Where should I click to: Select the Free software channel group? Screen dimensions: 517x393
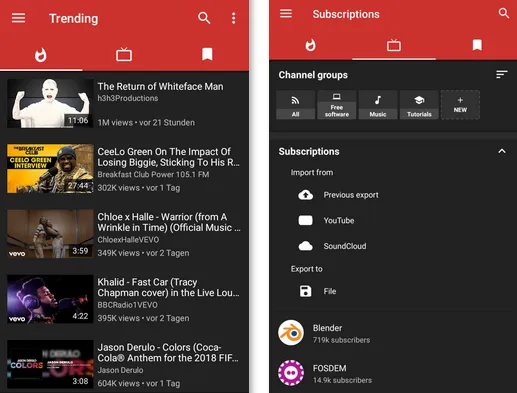pos(337,105)
